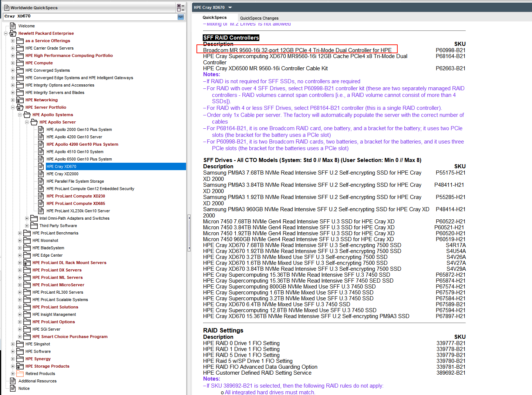Collapse the HPE Apollo Systems node
532x395 pixels.
point(20,115)
